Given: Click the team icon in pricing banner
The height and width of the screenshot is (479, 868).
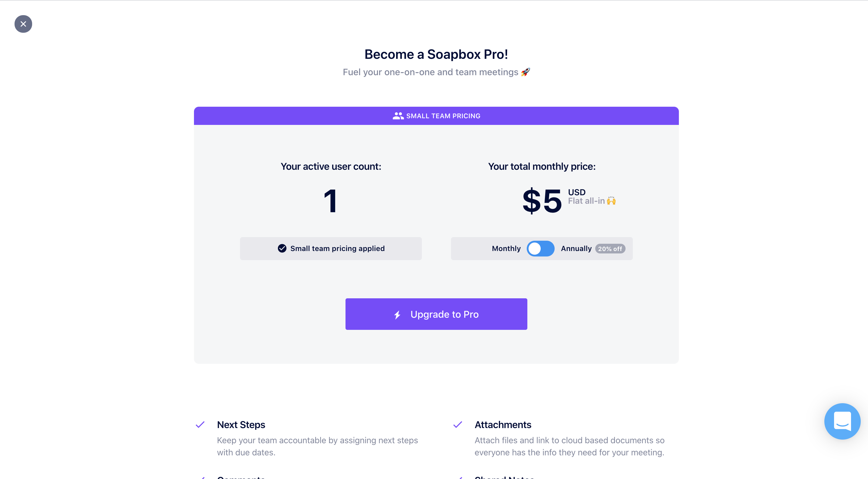Looking at the screenshot, I should pos(398,116).
